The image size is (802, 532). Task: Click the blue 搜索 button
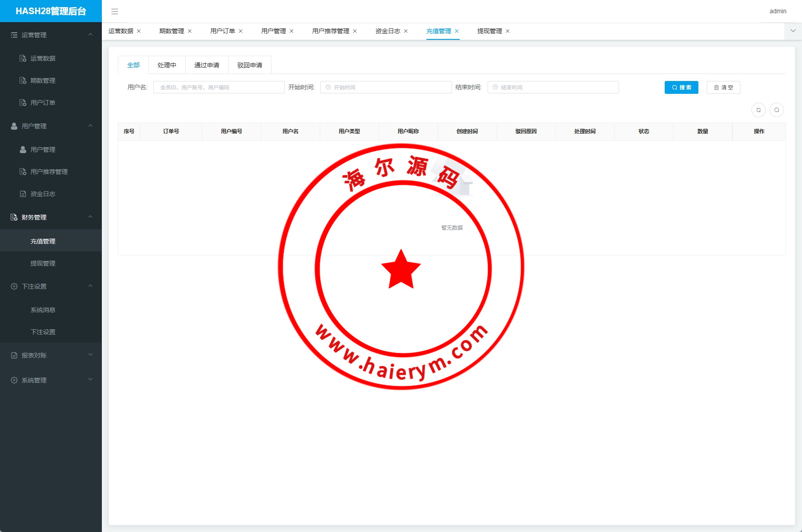tap(681, 88)
